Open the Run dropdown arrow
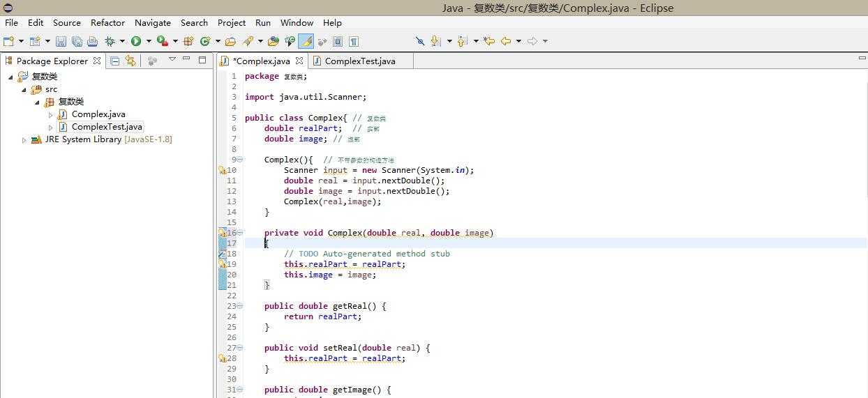868x398 pixels. click(x=149, y=41)
